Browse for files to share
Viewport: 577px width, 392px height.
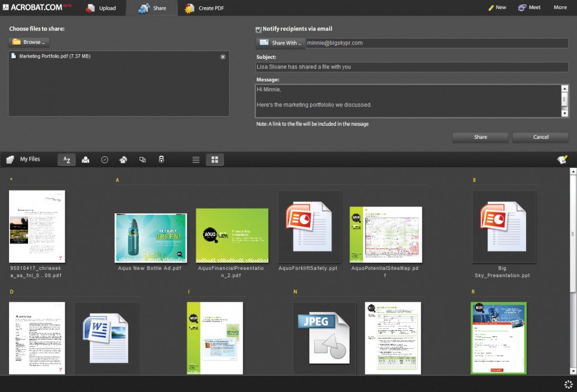[28, 41]
